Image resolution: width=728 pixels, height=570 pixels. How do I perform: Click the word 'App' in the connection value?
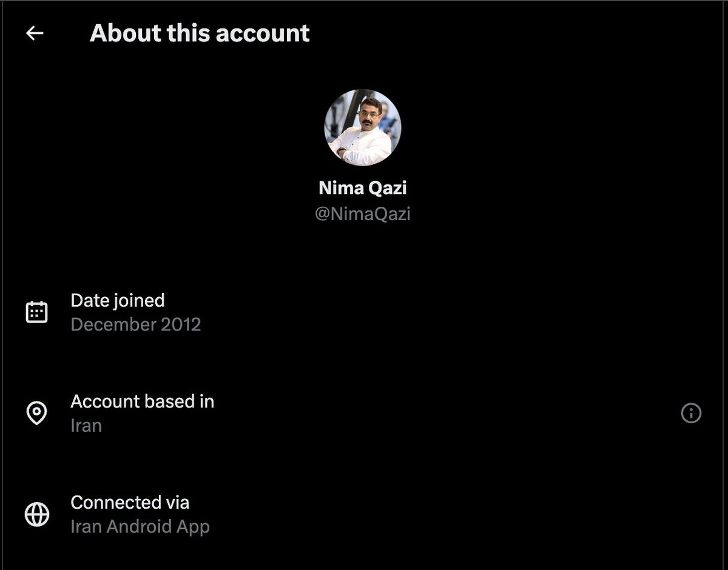coord(194,527)
